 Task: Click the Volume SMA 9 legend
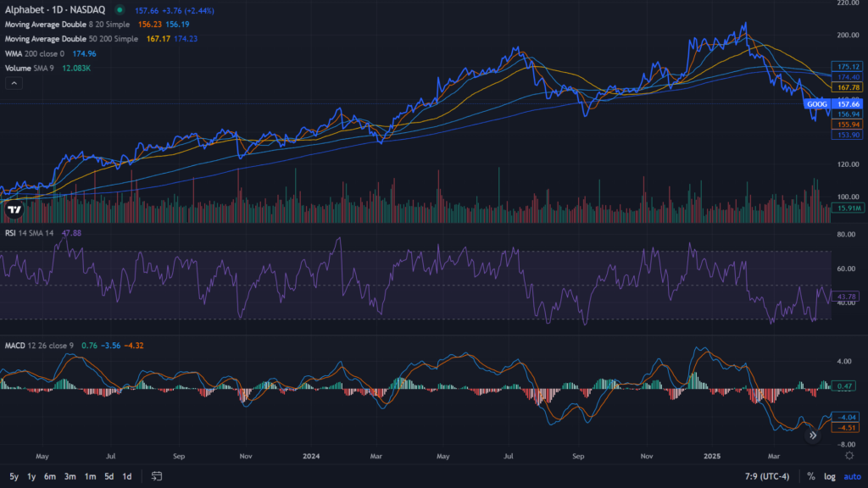pyautogui.click(x=29, y=68)
